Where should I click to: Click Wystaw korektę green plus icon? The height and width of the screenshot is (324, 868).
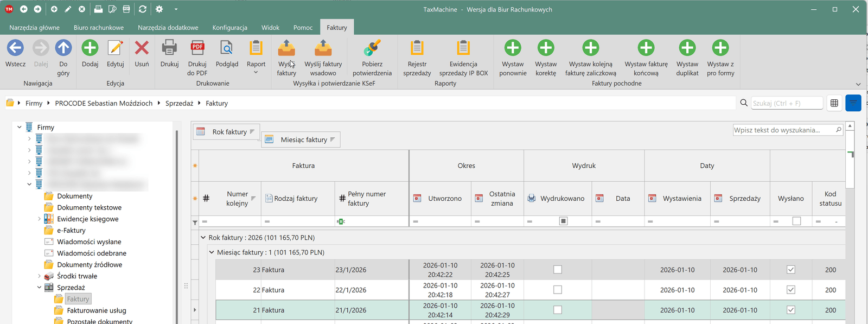point(545,48)
